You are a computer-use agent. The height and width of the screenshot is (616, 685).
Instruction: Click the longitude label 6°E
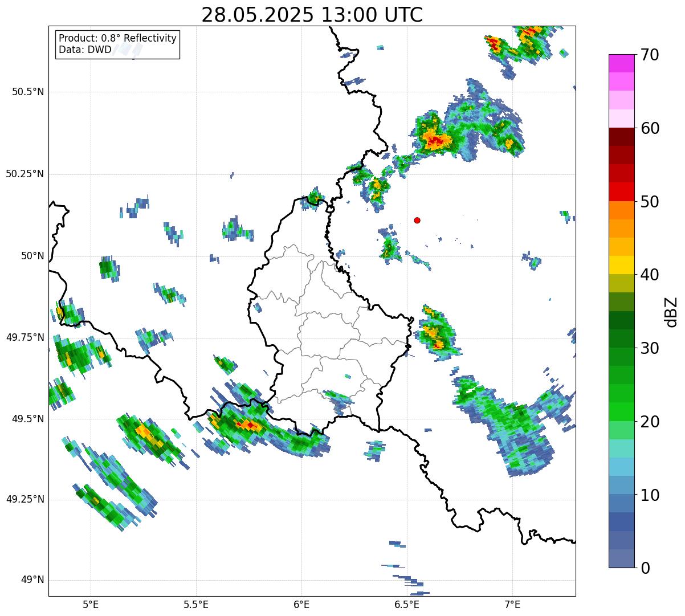click(x=301, y=604)
